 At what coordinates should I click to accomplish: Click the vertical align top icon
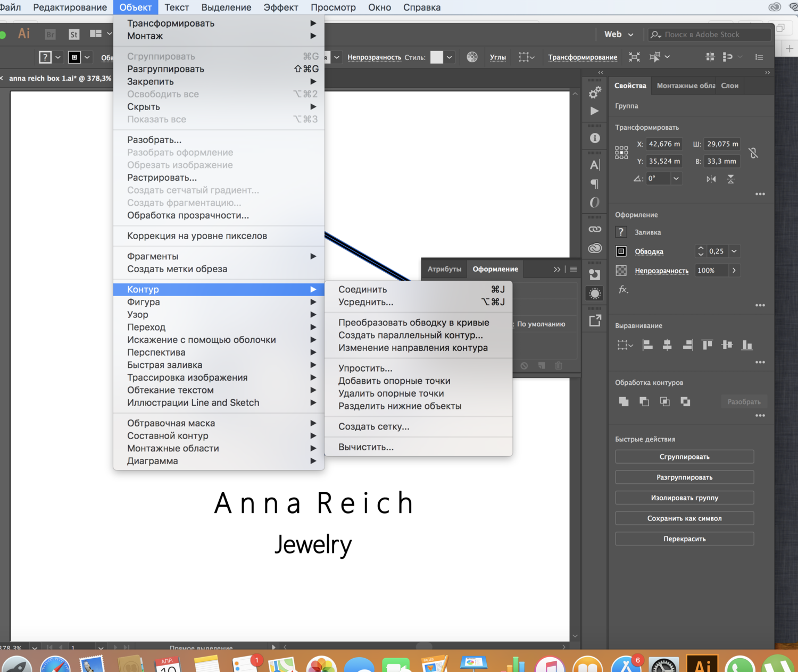click(x=707, y=345)
